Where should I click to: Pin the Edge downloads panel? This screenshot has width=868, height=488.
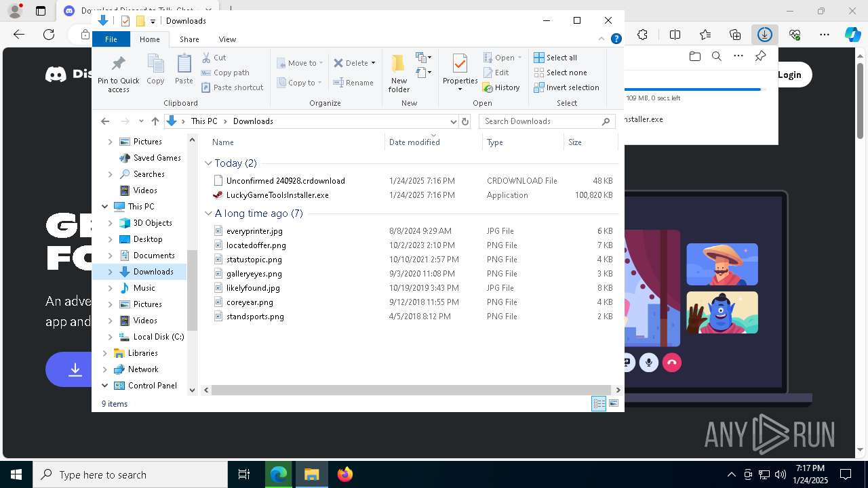761,56
